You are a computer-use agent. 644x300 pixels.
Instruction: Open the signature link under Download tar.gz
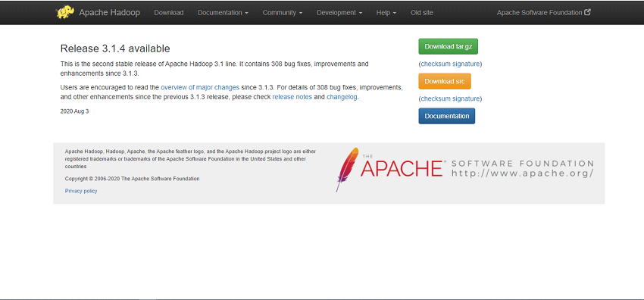tap(466, 64)
